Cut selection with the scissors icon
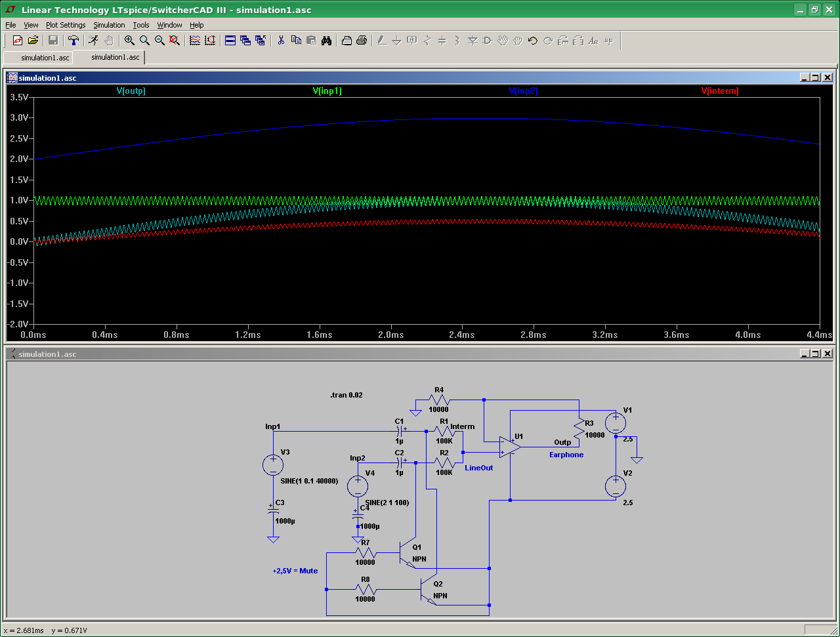The height and width of the screenshot is (637, 840). 281,41
